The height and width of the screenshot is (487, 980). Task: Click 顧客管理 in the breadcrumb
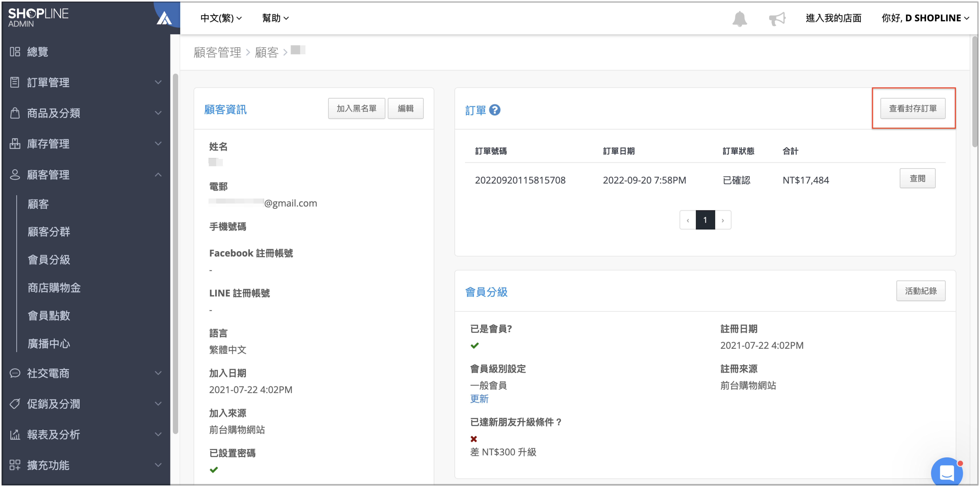(217, 52)
